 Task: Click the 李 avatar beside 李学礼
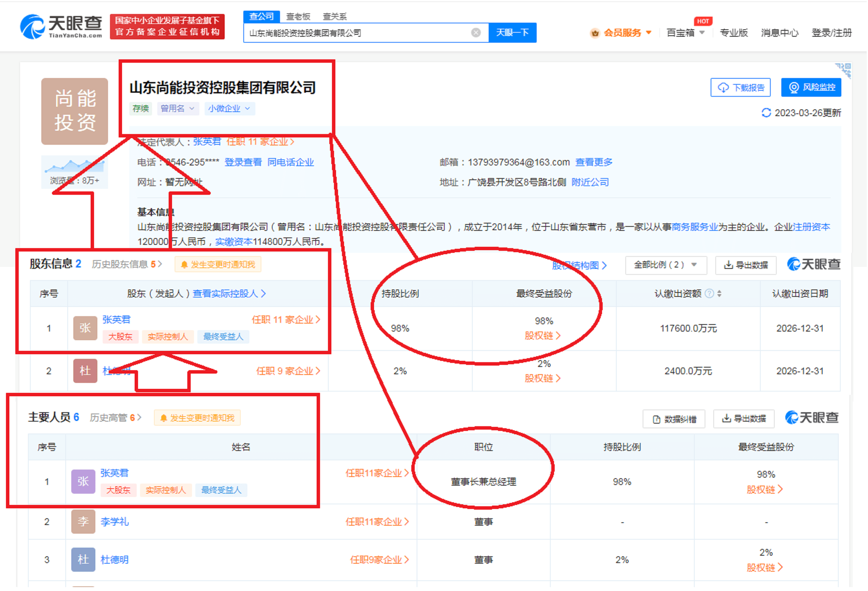coord(83,522)
